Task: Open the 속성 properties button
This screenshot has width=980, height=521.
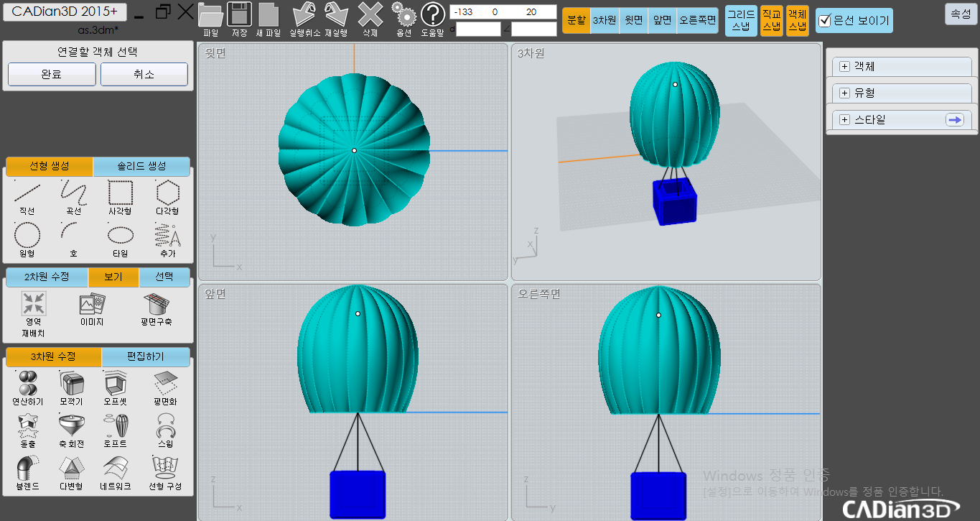Action: point(961,14)
